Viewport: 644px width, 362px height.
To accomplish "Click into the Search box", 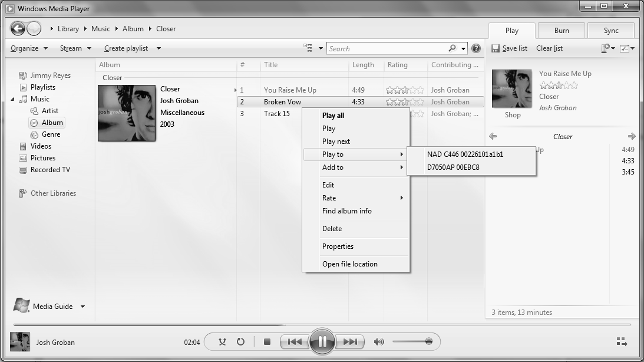I will tap(388, 48).
